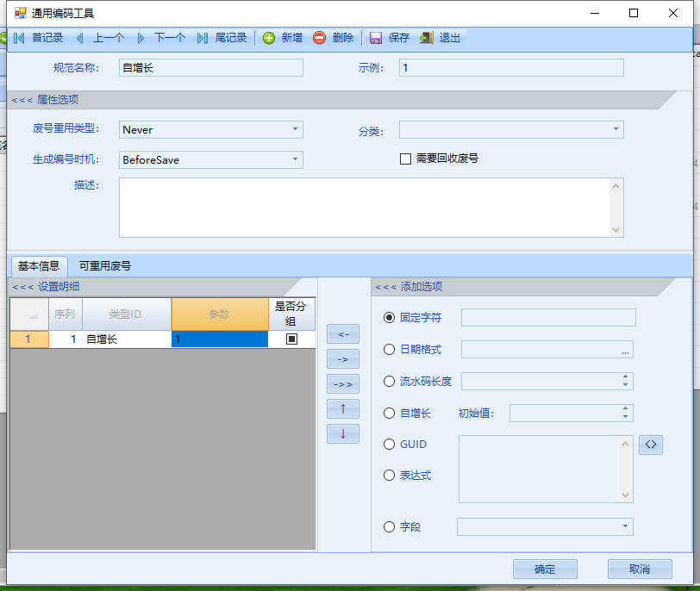Sort by 序列 column header

(66, 314)
